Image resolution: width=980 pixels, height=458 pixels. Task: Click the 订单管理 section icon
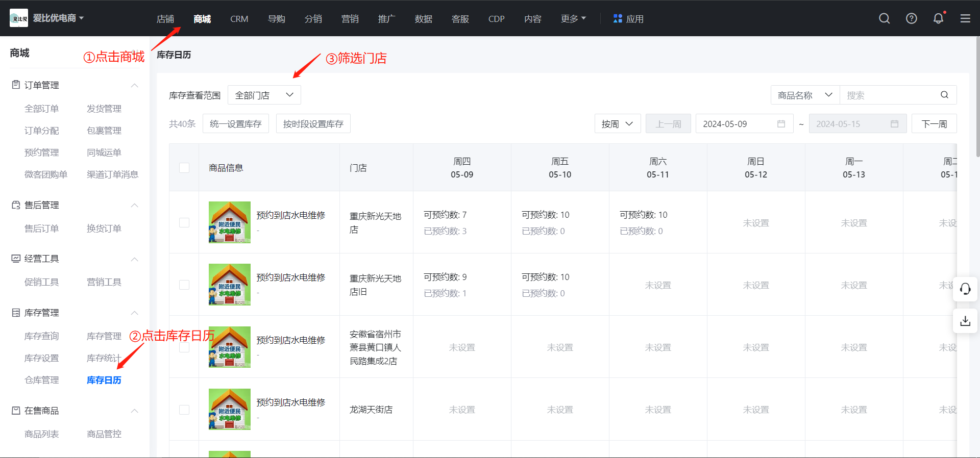click(x=16, y=85)
